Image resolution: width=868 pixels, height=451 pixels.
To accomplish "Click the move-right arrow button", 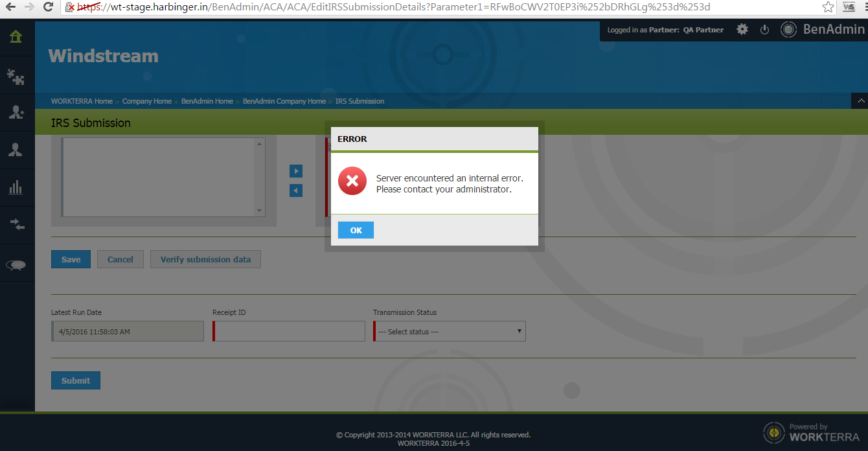I will pyautogui.click(x=296, y=171).
